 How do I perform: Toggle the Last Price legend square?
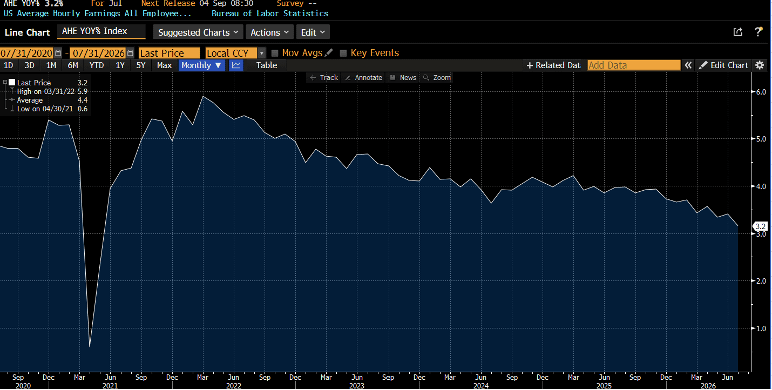[x=12, y=82]
